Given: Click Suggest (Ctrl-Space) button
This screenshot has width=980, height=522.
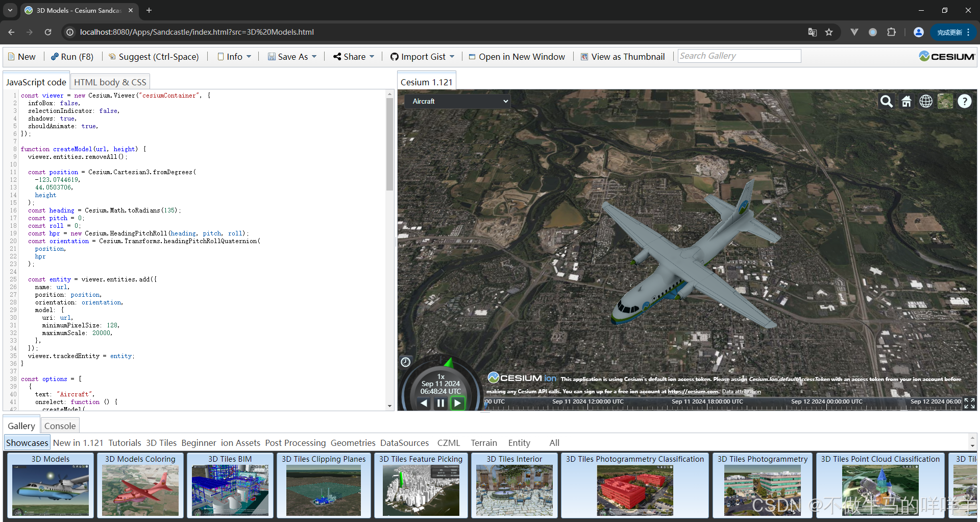Looking at the screenshot, I should click(154, 57).
